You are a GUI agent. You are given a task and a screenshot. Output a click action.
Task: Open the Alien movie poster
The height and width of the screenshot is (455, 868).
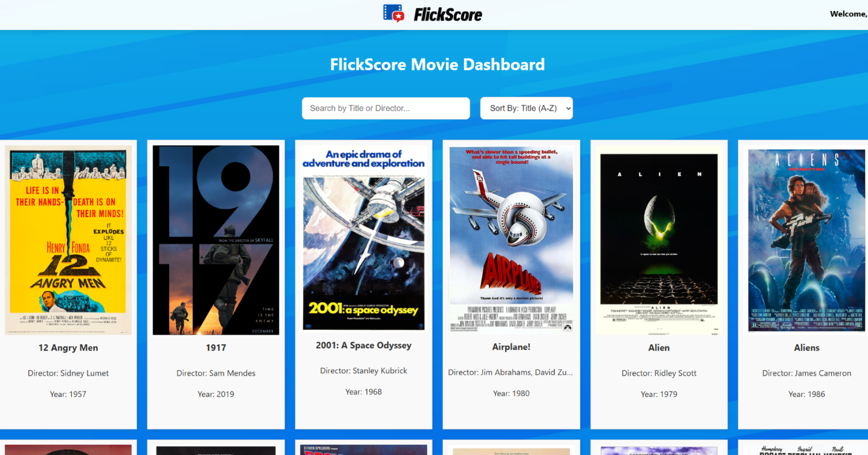(x=659, y=240)
